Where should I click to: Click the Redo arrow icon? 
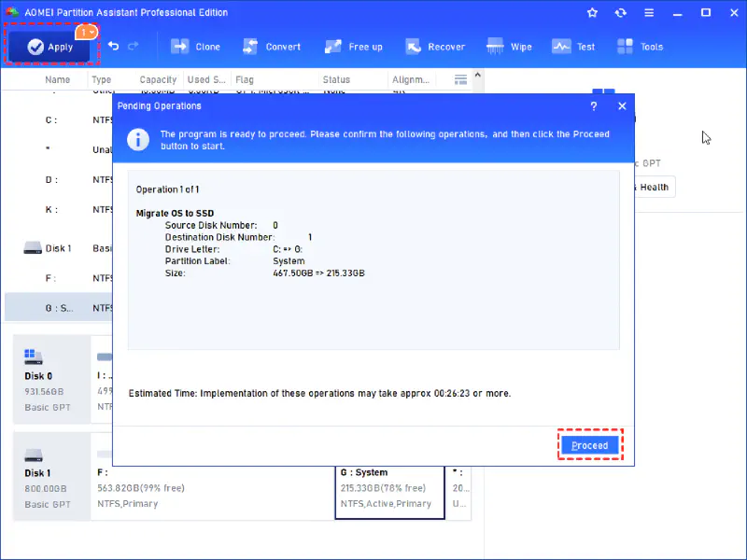point(134,47)
